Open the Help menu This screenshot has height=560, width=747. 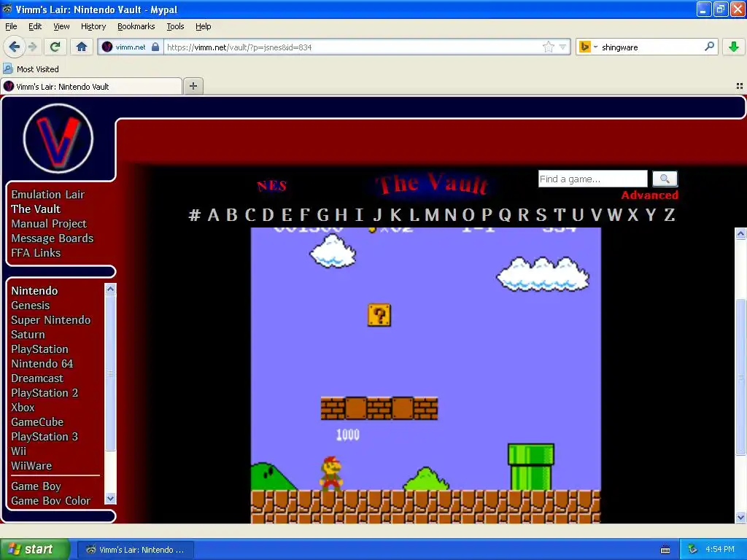pos(203,26)
